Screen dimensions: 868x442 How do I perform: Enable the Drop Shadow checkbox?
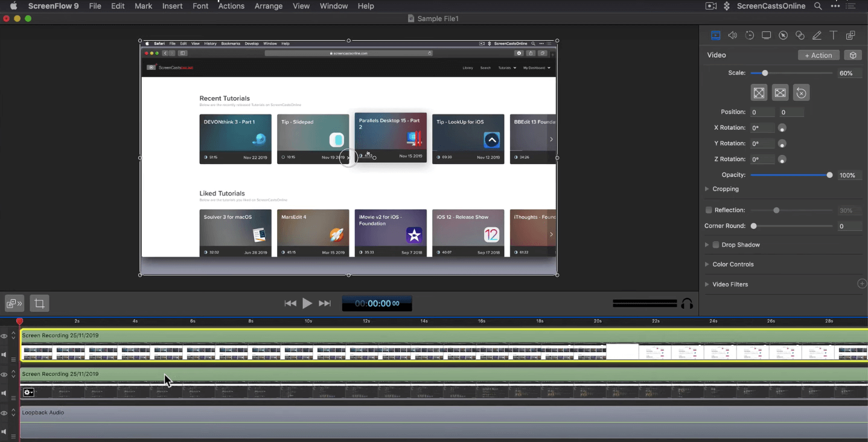(x=716, y=245)
